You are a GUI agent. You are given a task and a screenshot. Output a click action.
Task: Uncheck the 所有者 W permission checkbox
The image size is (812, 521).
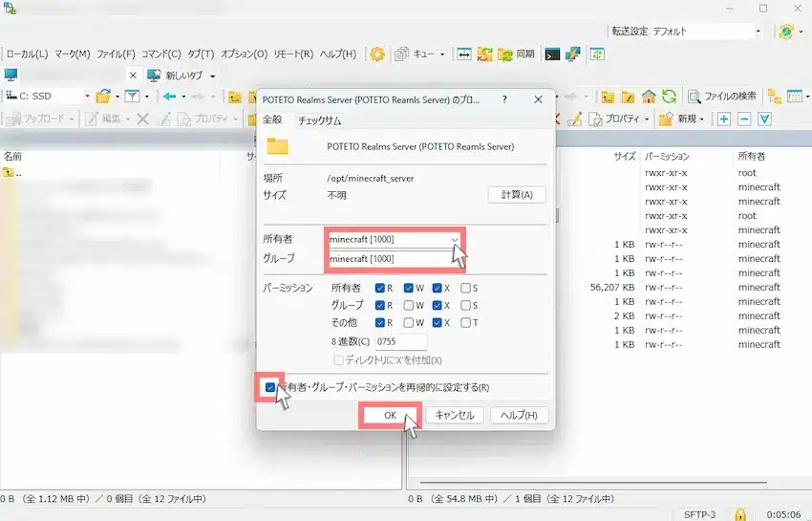click(409, 288)
